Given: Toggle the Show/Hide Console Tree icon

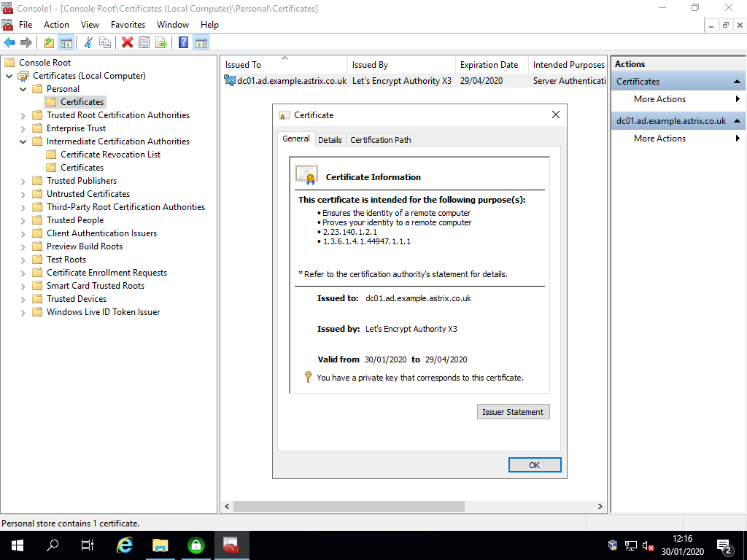Looking at the screenshot, I should [66, 42].
